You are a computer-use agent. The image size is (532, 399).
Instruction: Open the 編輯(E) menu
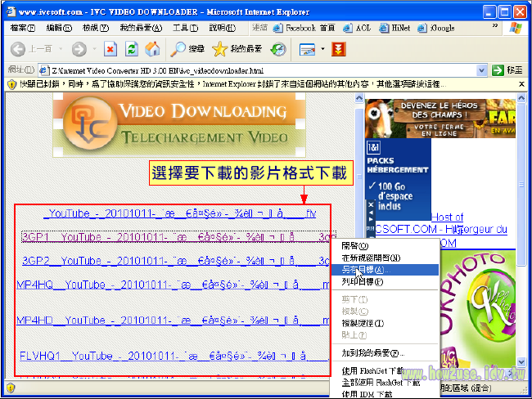(59, 28)
